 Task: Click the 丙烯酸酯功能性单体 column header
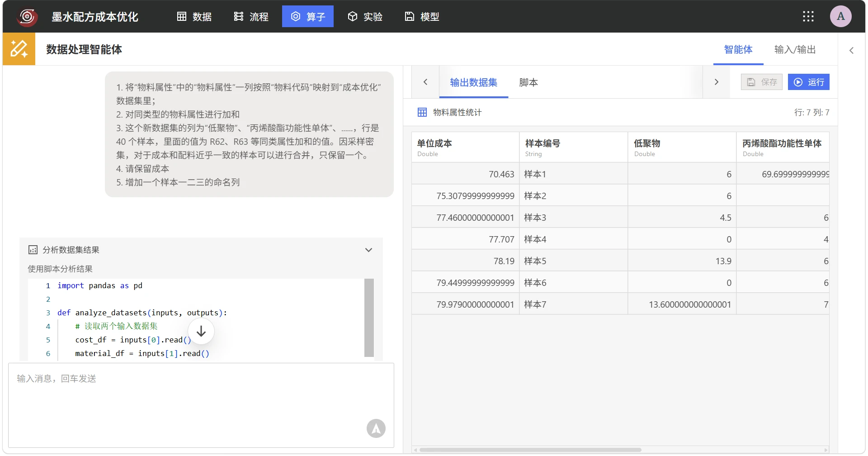pos(783,147)
